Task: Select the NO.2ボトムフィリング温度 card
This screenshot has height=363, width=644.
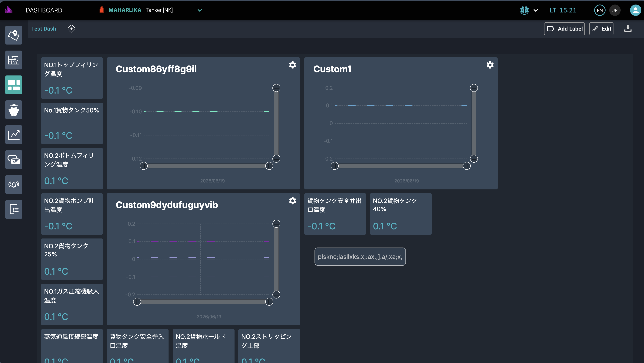Action: pyautogui.click(x=72, y=169)
